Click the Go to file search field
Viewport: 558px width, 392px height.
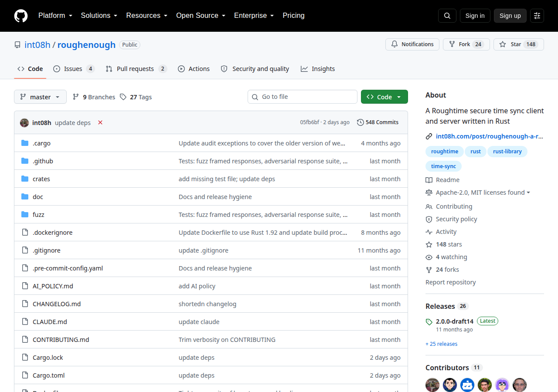[x=303, y=97]
